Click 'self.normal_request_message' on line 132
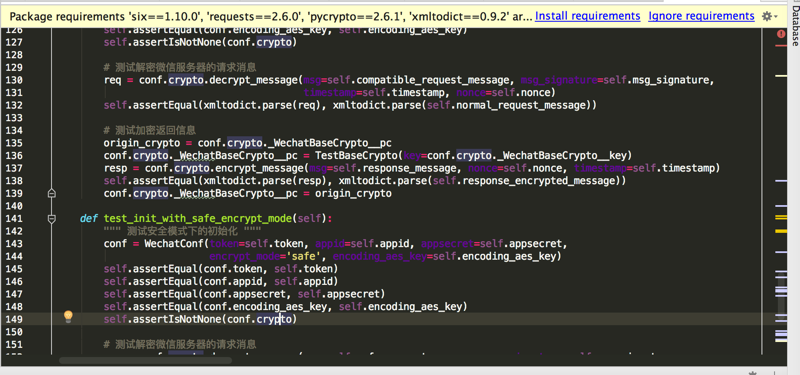This screenshot has width=800, height=375. pos(505,105)
